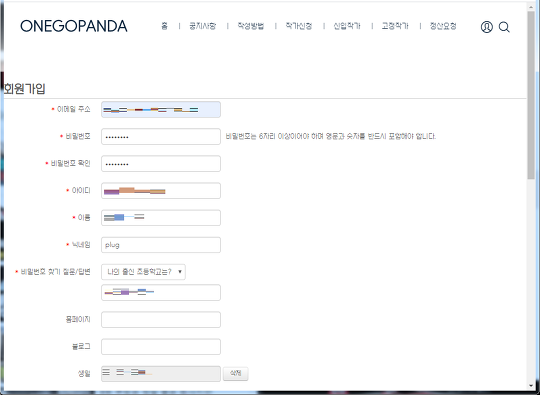Focus the 생일 date field
The image size is (540, 395).
[161, 374]
